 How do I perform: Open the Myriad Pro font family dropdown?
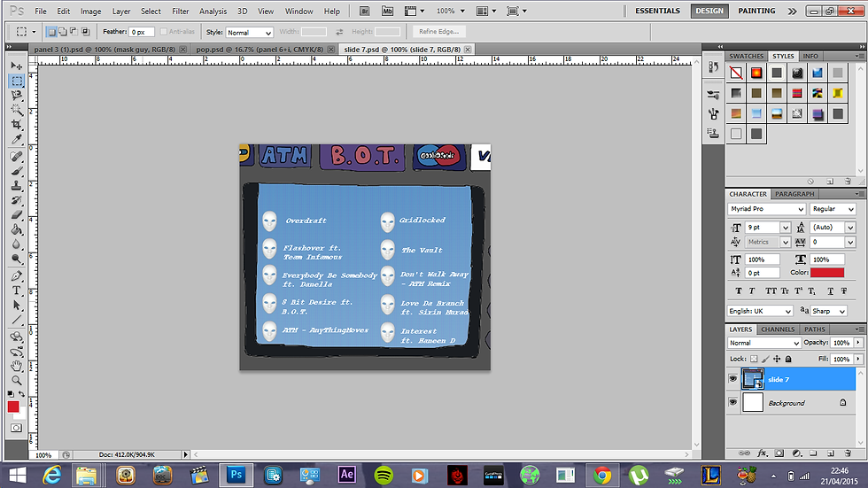[766, 209]
